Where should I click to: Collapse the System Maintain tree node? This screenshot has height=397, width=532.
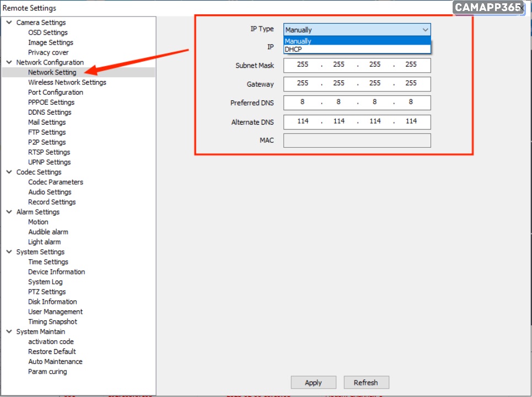(x=9, y=331)
